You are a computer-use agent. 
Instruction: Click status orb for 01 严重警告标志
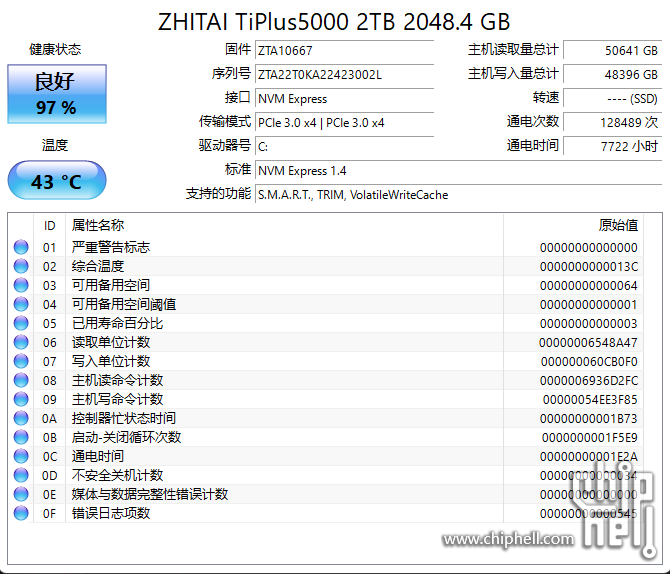tap(21, 247)
